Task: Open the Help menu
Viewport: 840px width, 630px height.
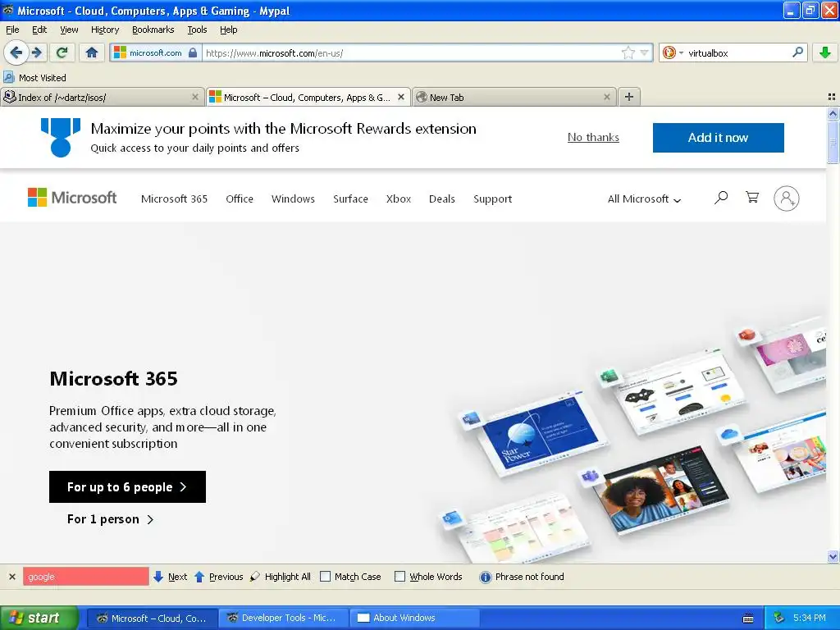Action: point(228,30)
